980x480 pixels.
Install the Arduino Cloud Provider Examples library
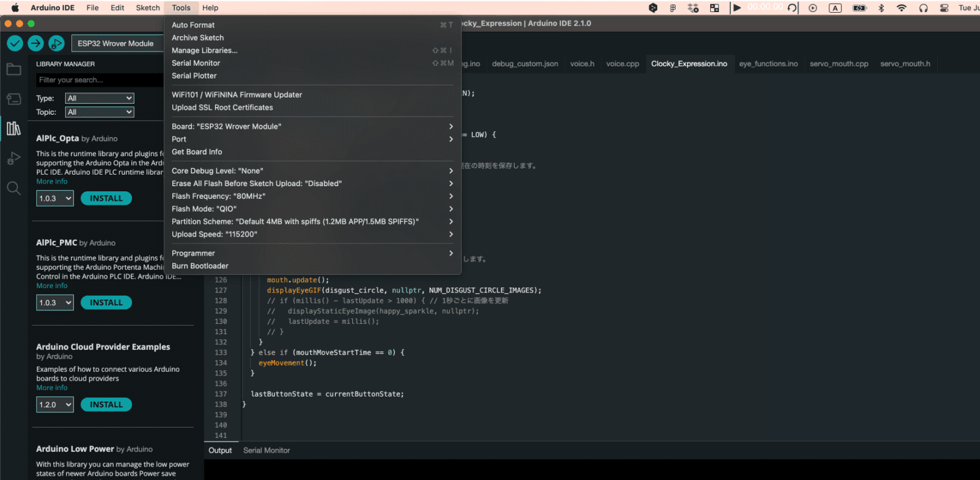[x=106, y=405]
